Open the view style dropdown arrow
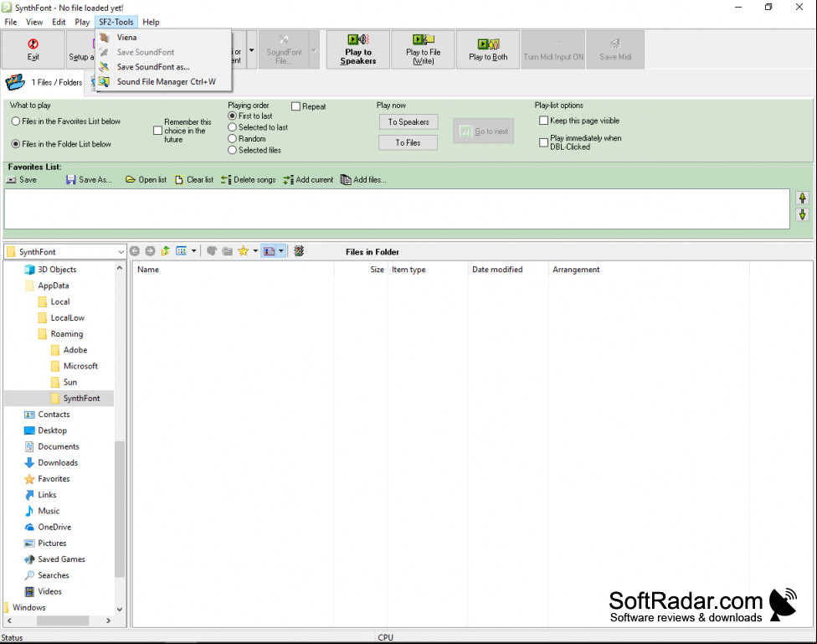The width and height of the screenshot is (817, 644). coord(194,251)
